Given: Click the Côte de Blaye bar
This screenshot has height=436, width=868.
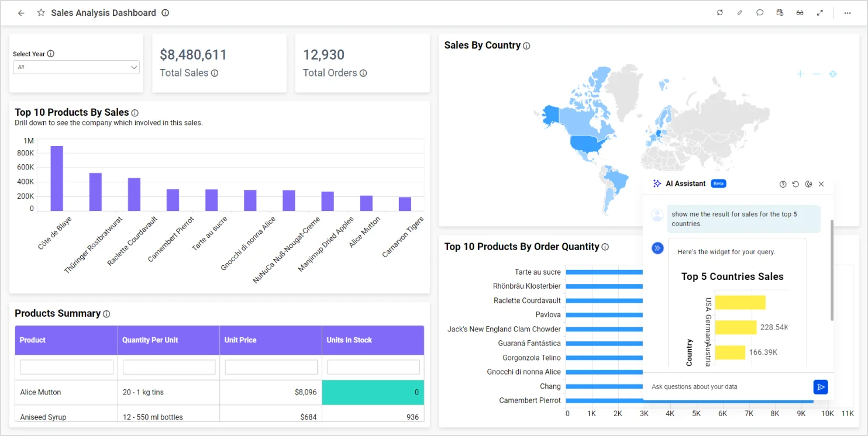Looking at the screenshot, I should 57,178.
